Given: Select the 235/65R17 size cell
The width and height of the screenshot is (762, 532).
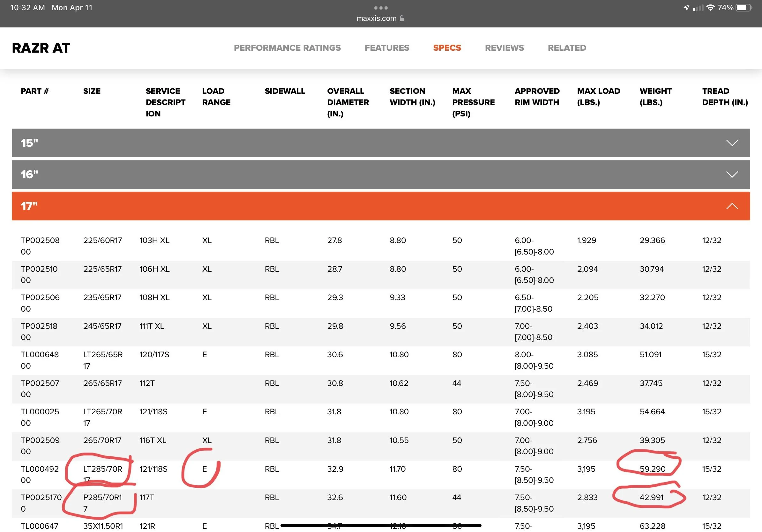Looking at the screenshot, I should [x=102, y=298].
